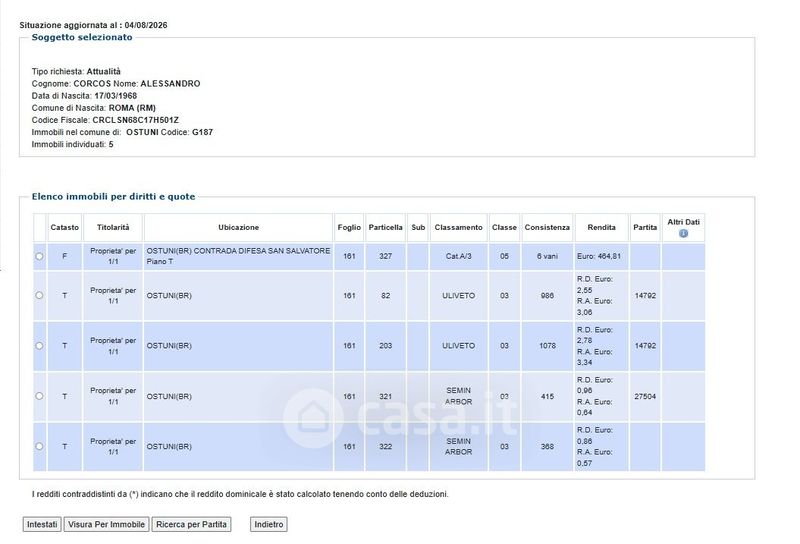Click SEMIN ARBOR in particella 321 row
800x544 pixels.
pos(458,396)
